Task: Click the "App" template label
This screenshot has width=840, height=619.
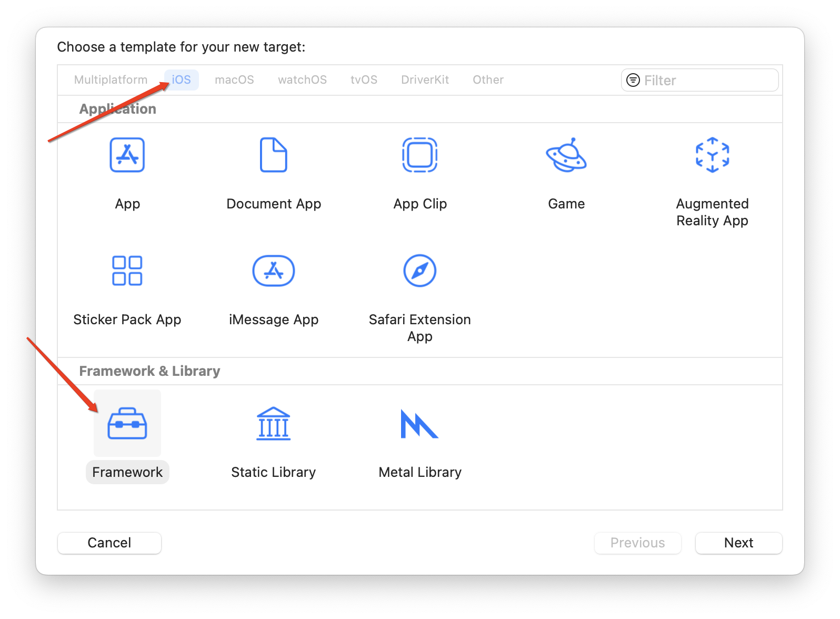Action: (127, 204)
